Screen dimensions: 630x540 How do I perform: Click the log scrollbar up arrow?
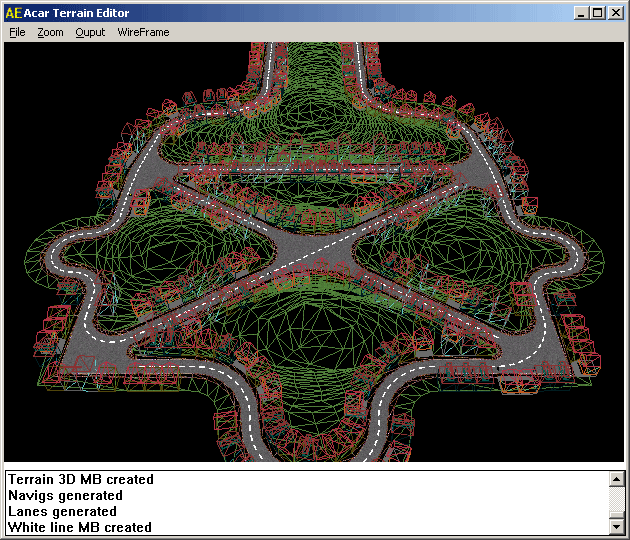point(616,479)
